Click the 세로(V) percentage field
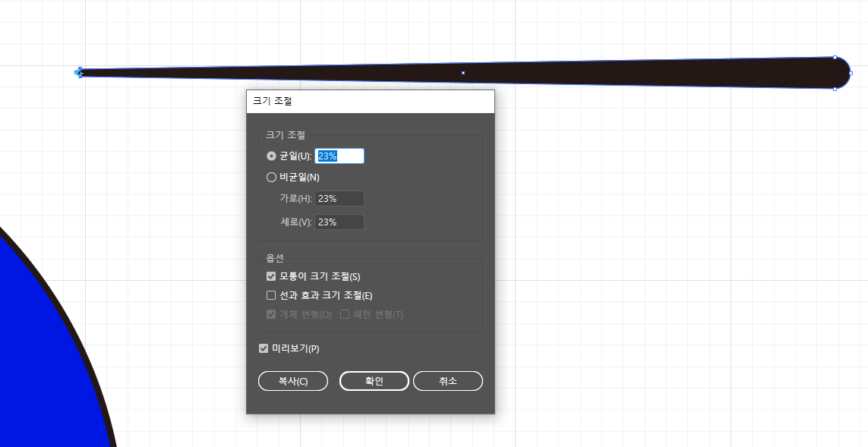This screenshot has width=868, height=447. point(339,222)
